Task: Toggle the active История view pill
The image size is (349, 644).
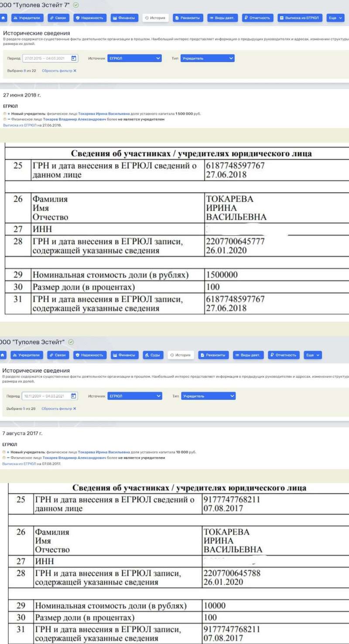Action: point(155,17)
